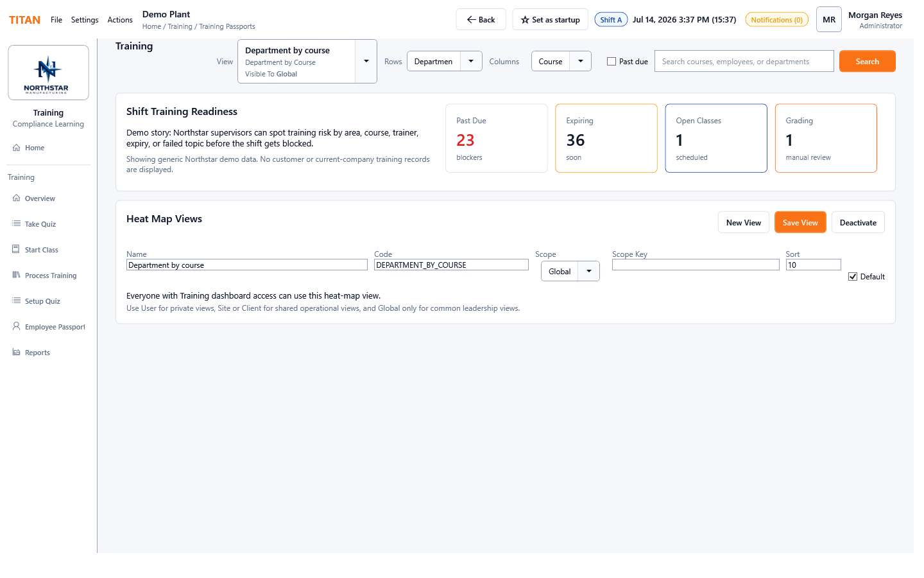
Task: Click the Set as startup button
Action: (550, 19)
